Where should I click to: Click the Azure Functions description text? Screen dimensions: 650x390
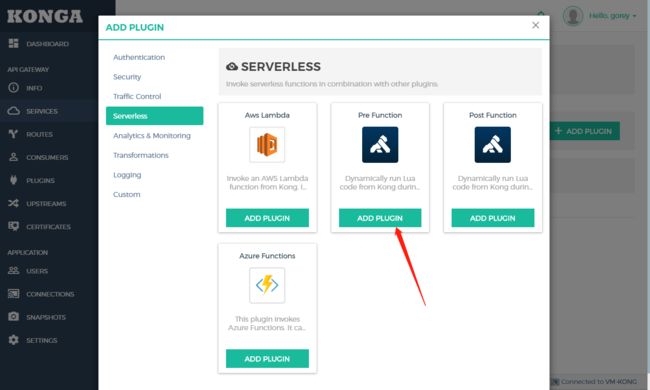tap(267, 323)
